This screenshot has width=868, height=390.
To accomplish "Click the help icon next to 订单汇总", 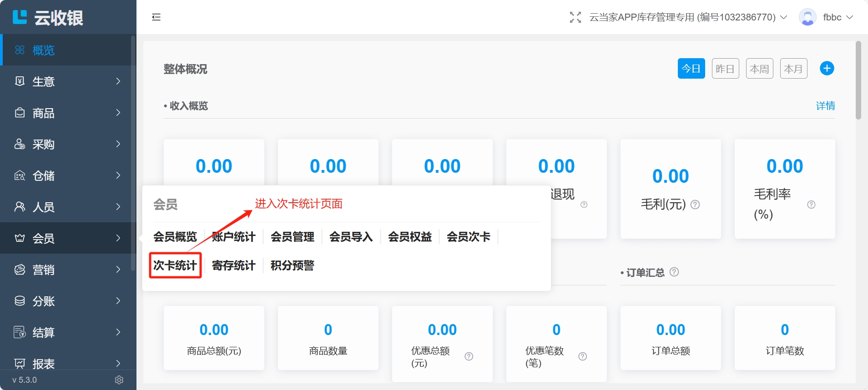I will pos(674,272).
